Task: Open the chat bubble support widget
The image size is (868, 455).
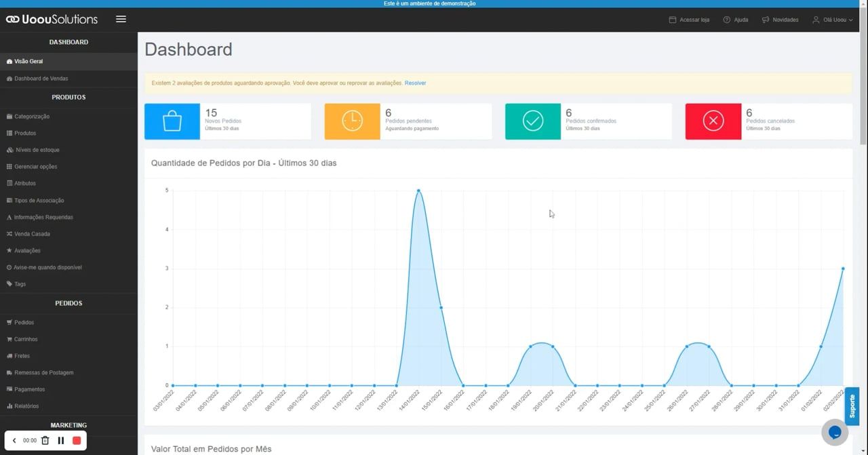Action: 835,432
